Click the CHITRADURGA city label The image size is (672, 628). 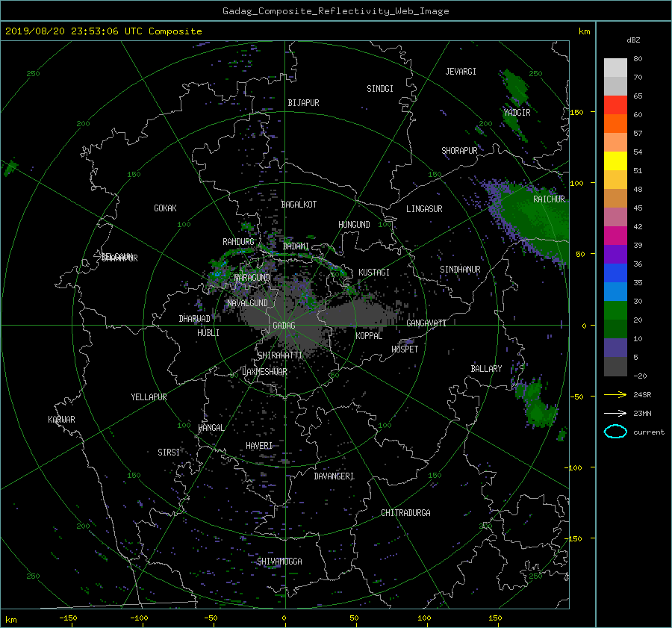pyautogui.click(x=406, y=513)
